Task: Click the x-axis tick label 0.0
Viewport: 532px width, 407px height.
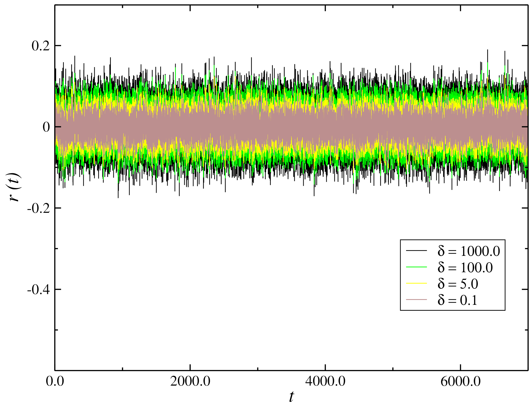Action: click(x=55, y=381)
